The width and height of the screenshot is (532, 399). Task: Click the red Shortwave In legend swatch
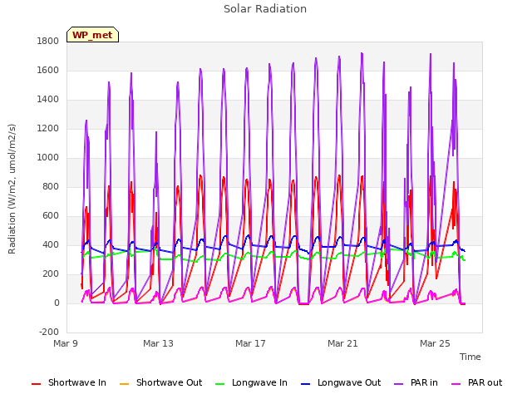point(36,384)
